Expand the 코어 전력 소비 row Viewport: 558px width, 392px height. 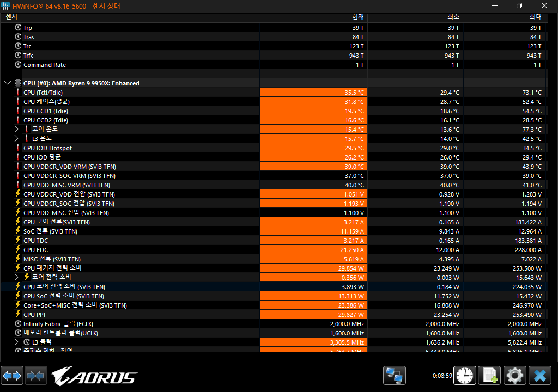click(x=16, y=277)
